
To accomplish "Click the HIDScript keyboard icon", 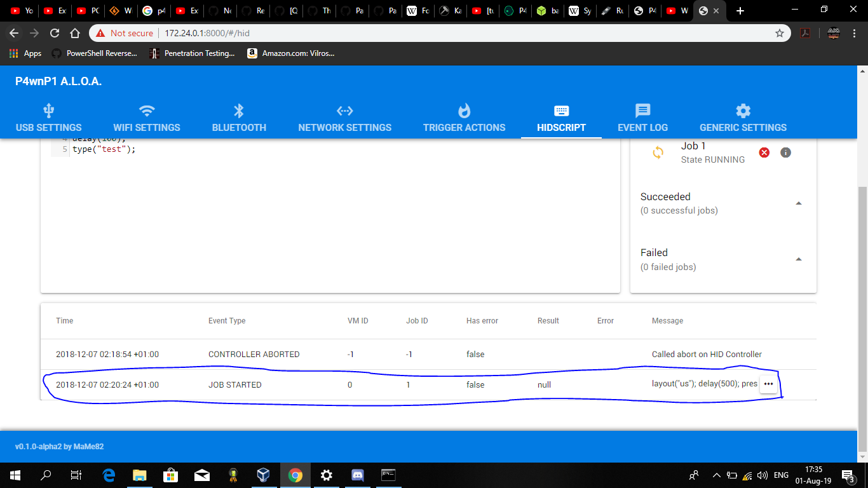I will click(x=561, y=110).
